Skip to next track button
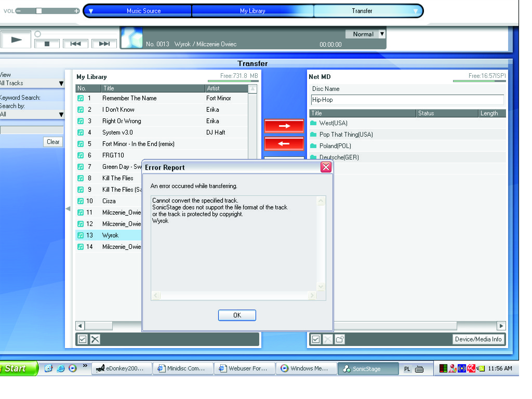The width and height of the screenshot is (532, 399). [104, 44]
